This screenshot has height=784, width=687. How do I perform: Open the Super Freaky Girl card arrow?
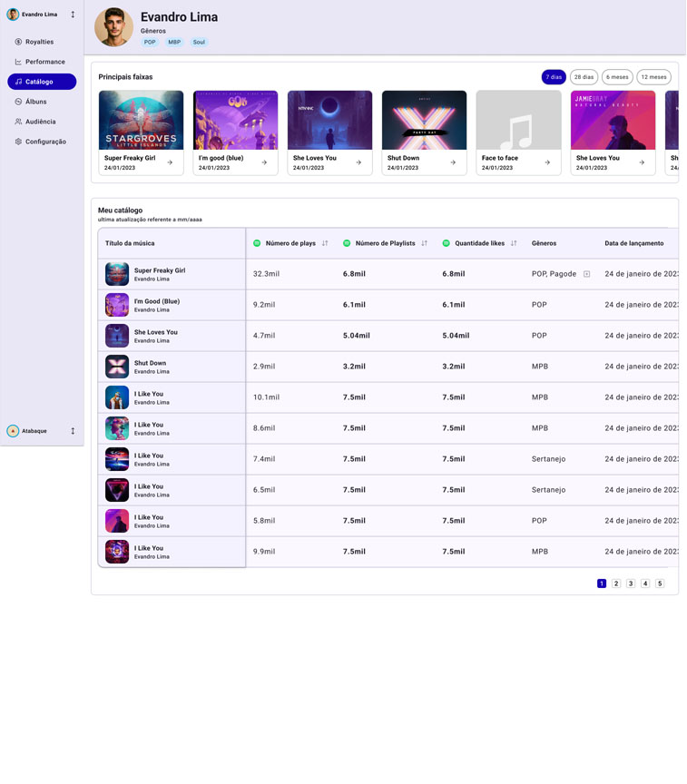[x=170, y=162]
